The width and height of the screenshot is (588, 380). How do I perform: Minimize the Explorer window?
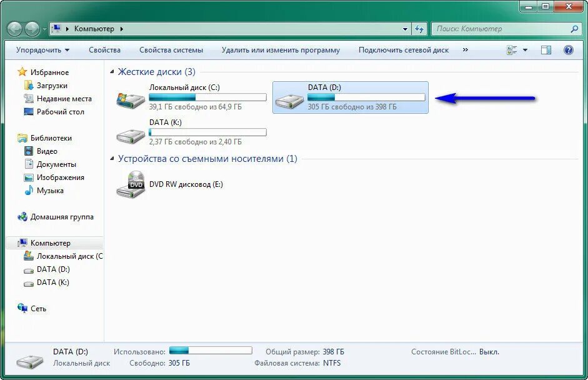tap(529, 6)
